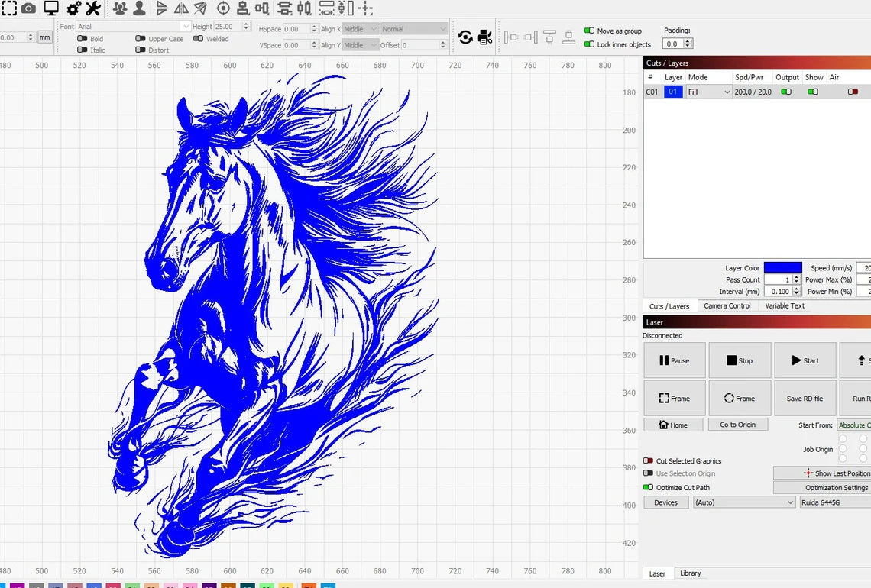871x588 pixels.
Task: Disable Optimize Cut Path toggle
Action: click(x=648, y=487)
